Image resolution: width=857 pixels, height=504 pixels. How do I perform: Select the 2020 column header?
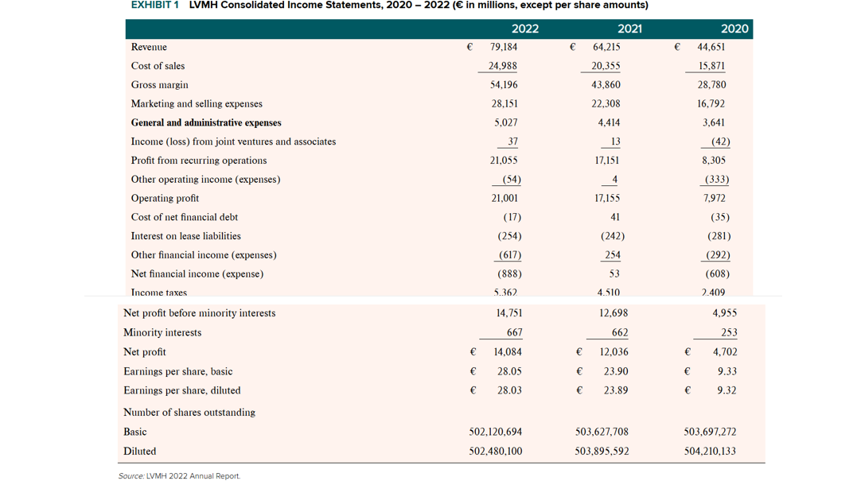[734, 29]
